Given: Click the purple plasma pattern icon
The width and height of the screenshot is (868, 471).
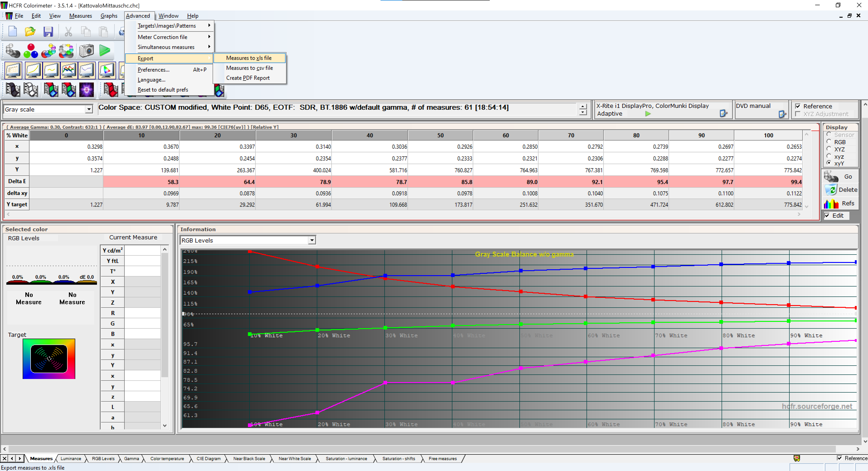Looking at the screenshot, I should pos(86,90).
